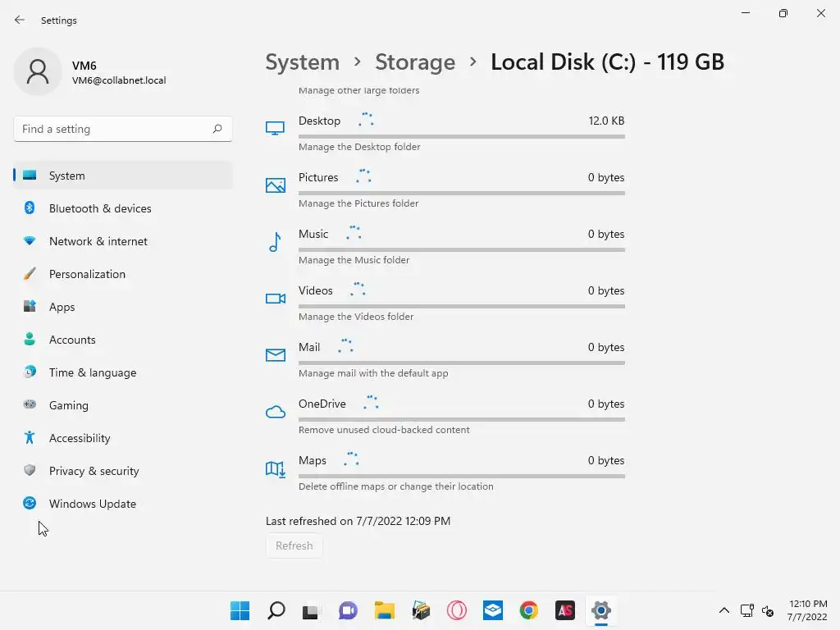The image size is (840, 630).
Task: Click the System breadcrumb link
Action: point(302,62)
